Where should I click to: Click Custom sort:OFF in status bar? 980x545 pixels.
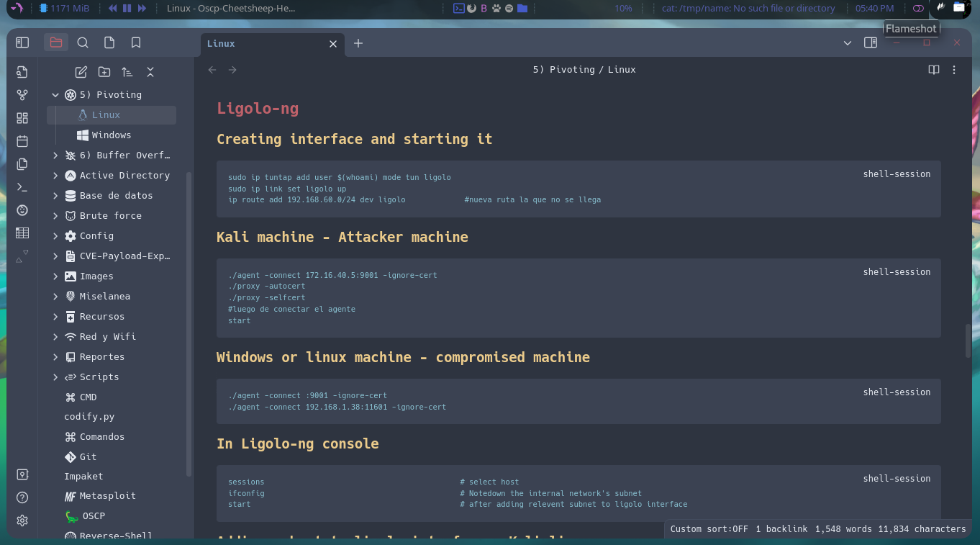(709, 529)
